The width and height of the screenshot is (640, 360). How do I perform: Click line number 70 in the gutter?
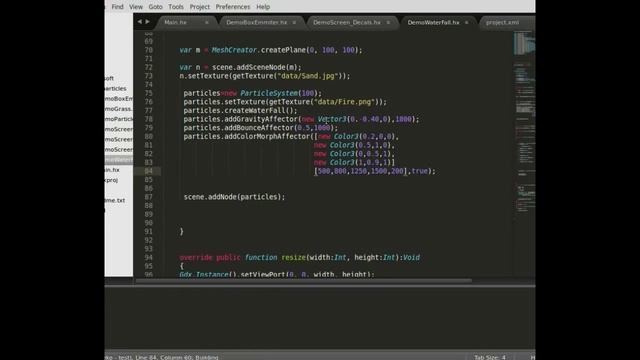tap(148, 50)
